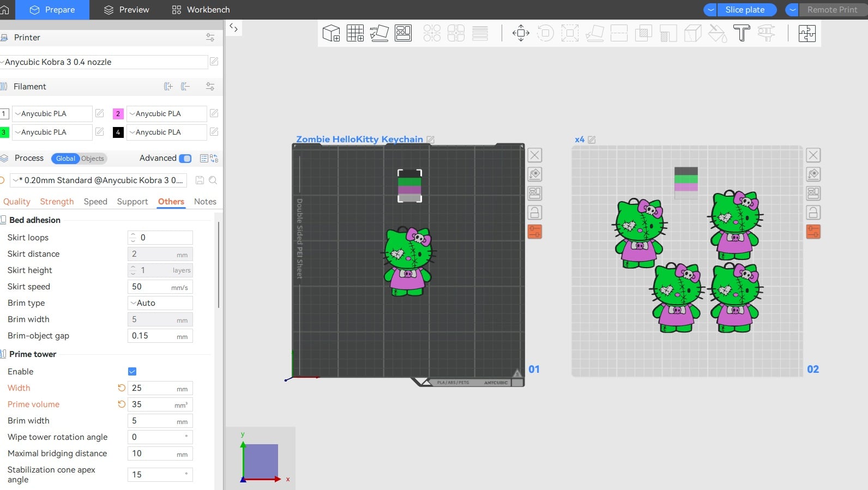868x490 pixels.
Task: Click the compare presets A/B icon
Action: [x=214, y=159]
